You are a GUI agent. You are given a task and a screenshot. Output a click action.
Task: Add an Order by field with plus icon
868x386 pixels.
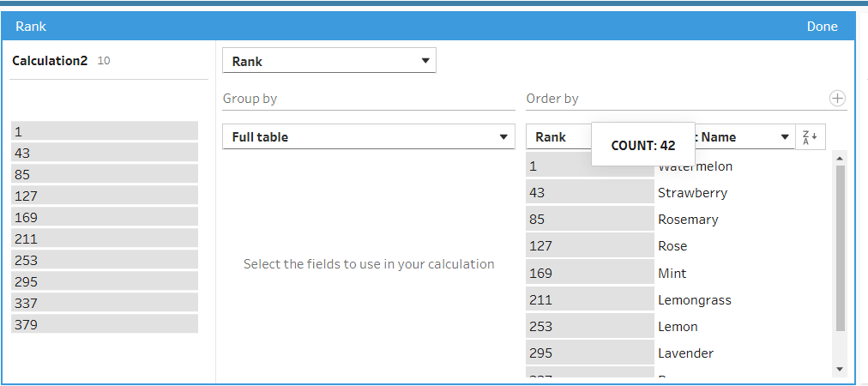838,99
